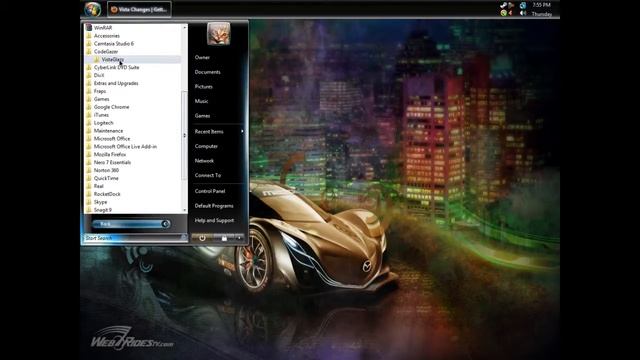The width and height of the screenshot is (640, 360).
Task: Expand the DivX folder
Action: coord(99,76)
